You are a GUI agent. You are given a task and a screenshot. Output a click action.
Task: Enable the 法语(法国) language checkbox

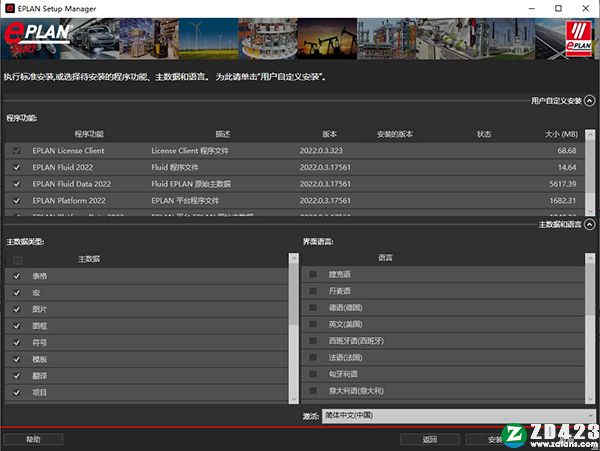coord(313,357)
